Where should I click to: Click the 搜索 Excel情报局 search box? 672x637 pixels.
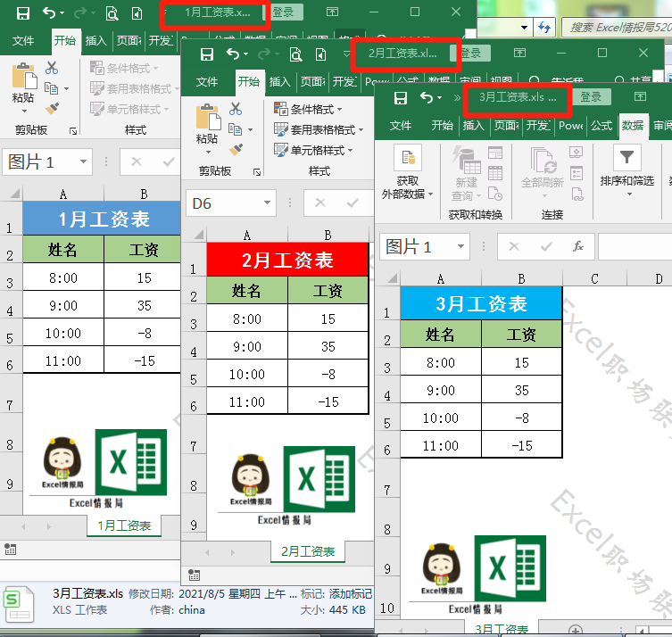point(618,27)
